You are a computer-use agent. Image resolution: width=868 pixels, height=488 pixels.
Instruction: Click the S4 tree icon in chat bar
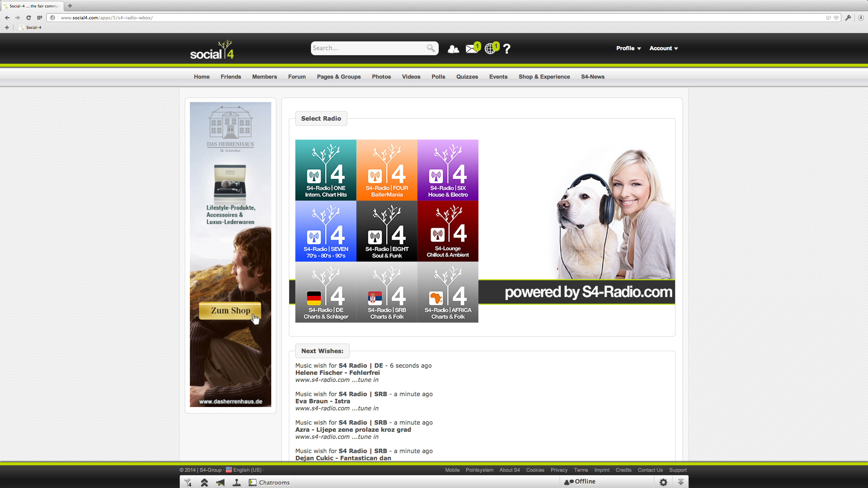point(188,482)
